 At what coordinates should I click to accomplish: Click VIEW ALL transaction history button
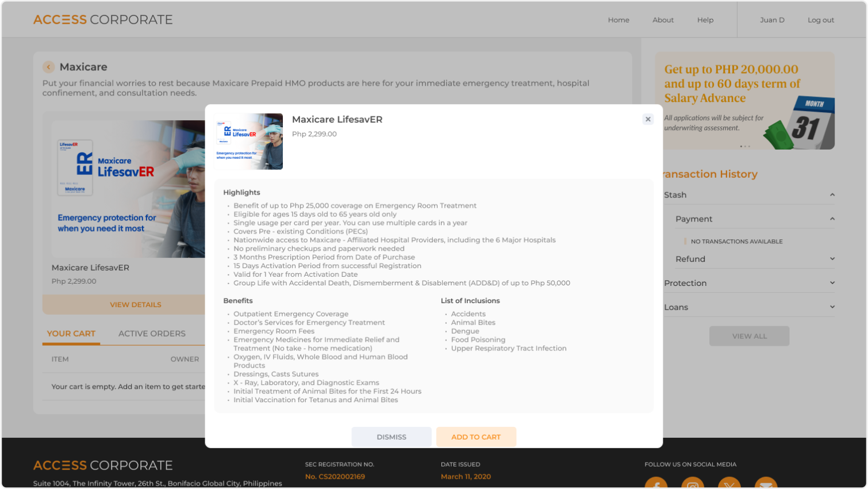(x=749, y=336)
